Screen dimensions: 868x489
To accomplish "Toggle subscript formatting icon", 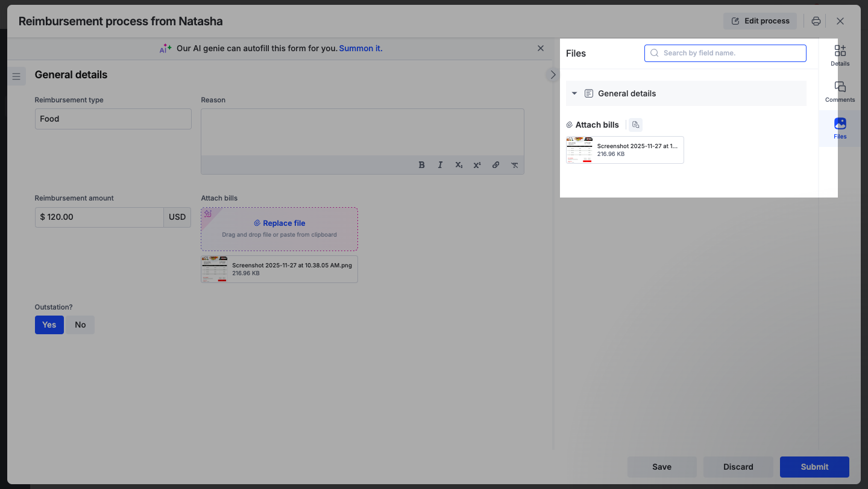I will (x=459, y=165).
